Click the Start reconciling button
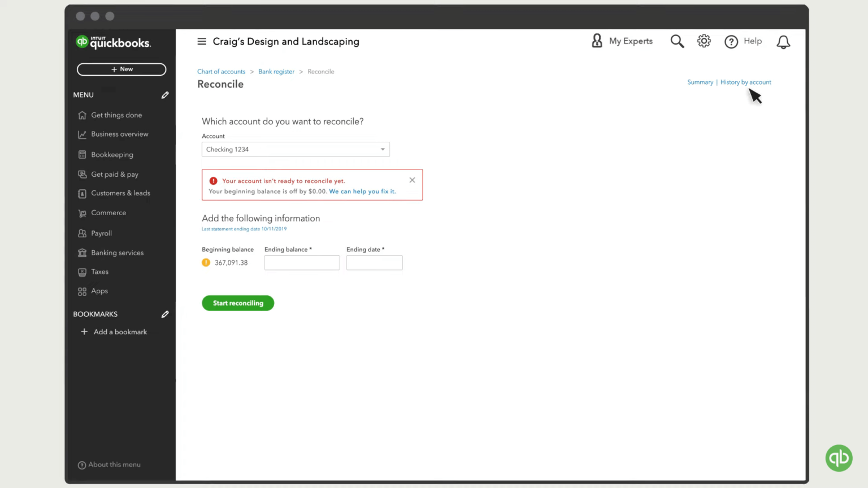 point(238,303)
